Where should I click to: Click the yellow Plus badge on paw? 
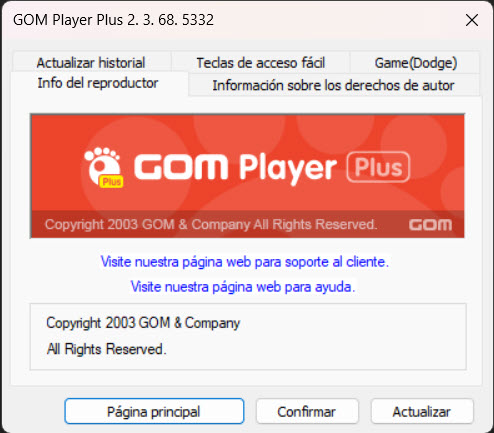(x=111, y=182)
